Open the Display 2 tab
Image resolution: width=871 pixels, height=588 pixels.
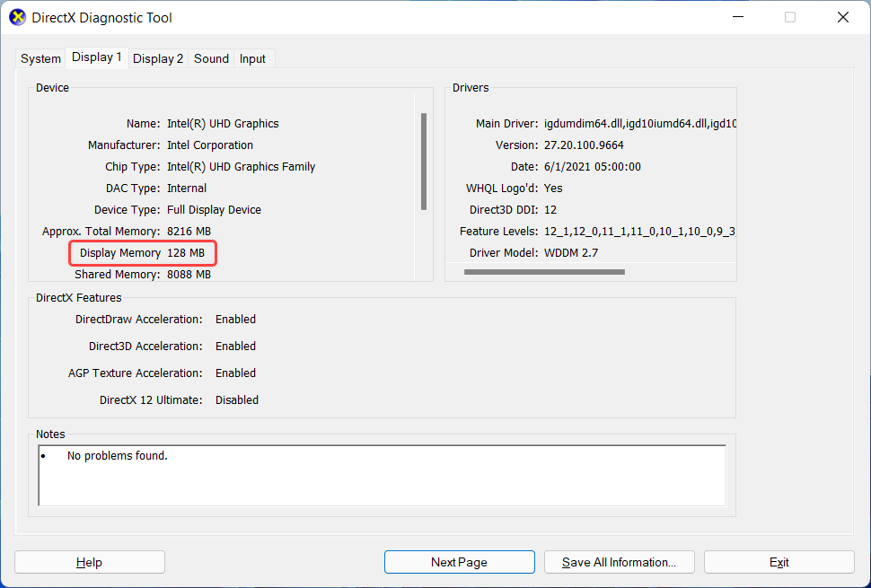(x=157, y=58)
